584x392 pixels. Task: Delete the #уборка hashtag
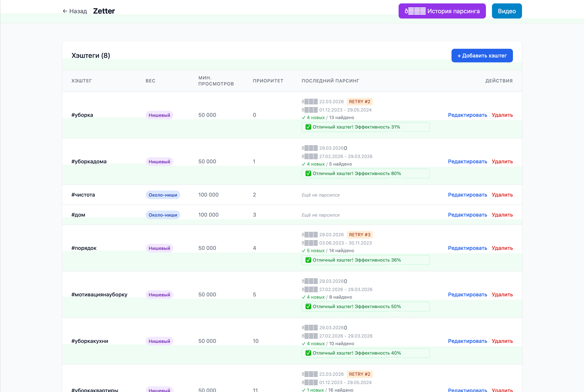[502, 115]
